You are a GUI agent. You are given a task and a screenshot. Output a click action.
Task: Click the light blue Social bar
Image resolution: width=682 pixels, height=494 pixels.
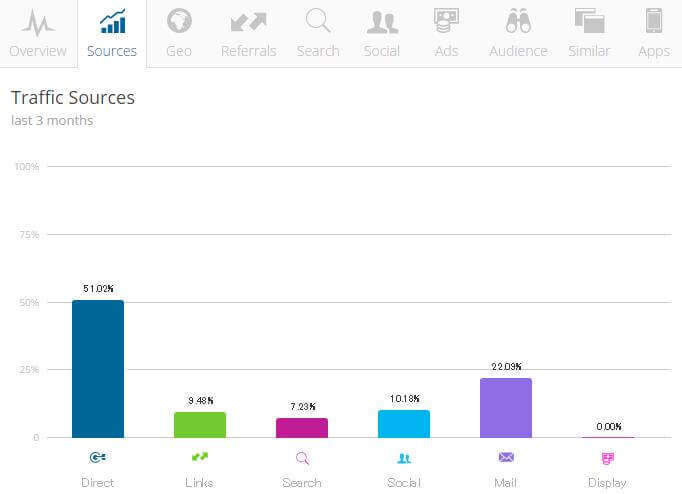(x=404, y=424)
